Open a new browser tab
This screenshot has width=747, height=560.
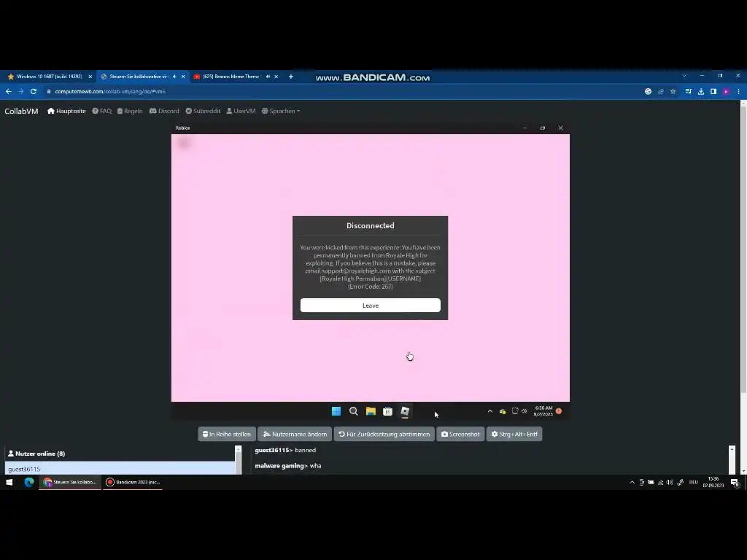290,77
